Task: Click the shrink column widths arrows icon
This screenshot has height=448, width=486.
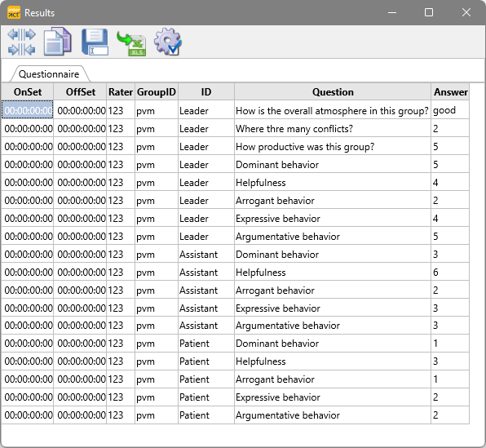Action: 21,50
